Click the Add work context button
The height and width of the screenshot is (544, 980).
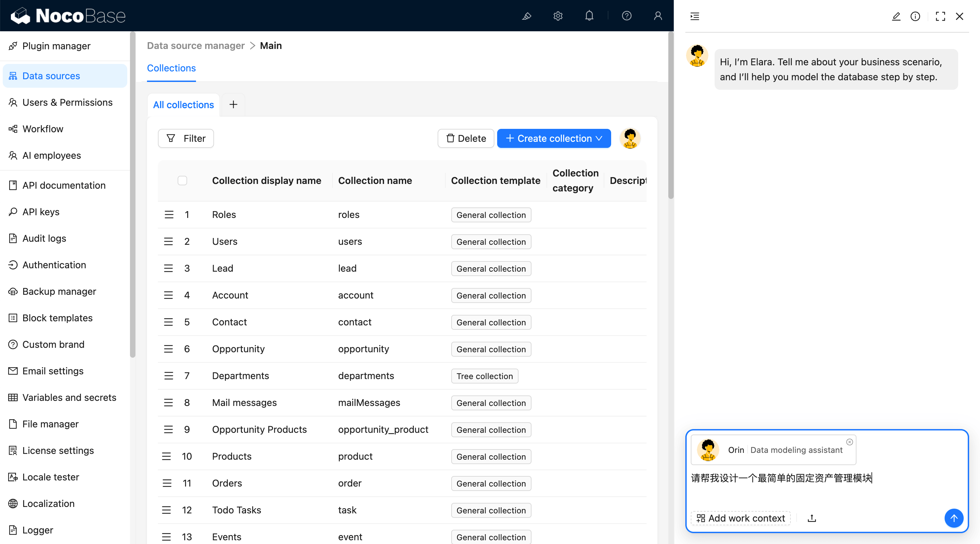click(x=740, y=518)
